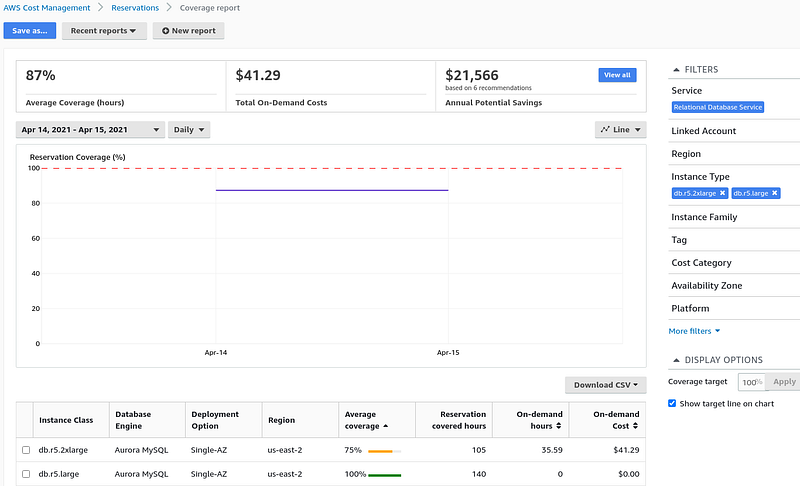
Task: Open the Recent reports dropdown
Action: tap(104, 31)
